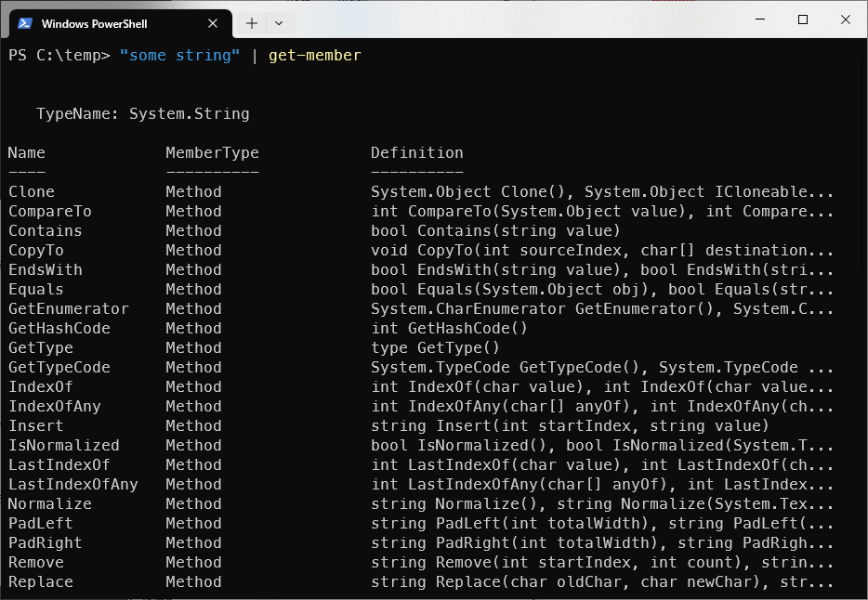Minimize the terminal window
Screen dimensions: 868x600
point(760,20)
